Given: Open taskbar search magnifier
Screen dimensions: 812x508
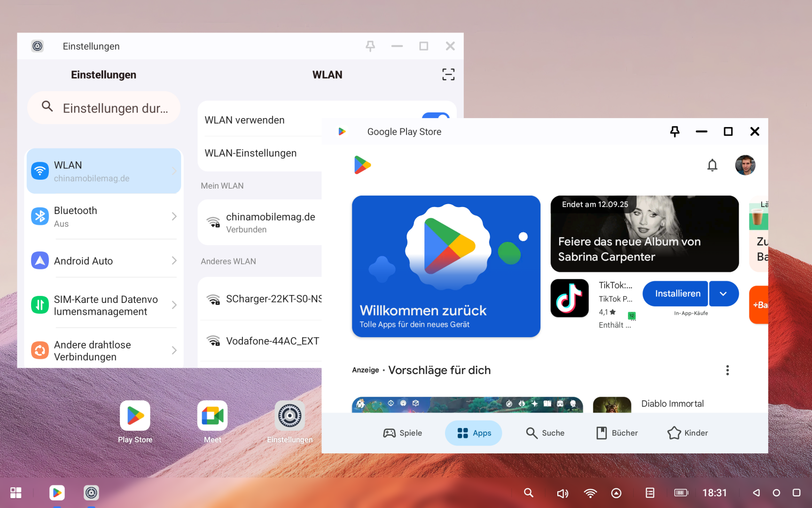Looking at the screenshot, I should 529,492.
